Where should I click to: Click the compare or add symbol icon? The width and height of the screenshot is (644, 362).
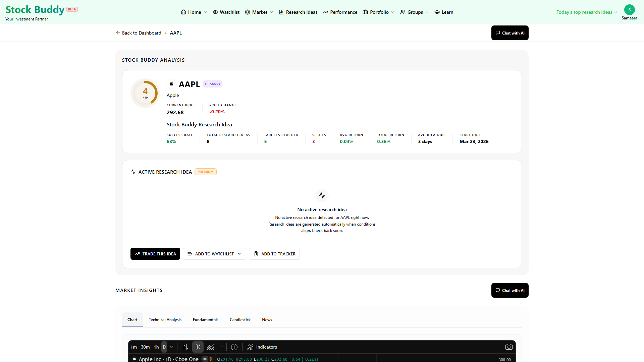tap(234, 347)
